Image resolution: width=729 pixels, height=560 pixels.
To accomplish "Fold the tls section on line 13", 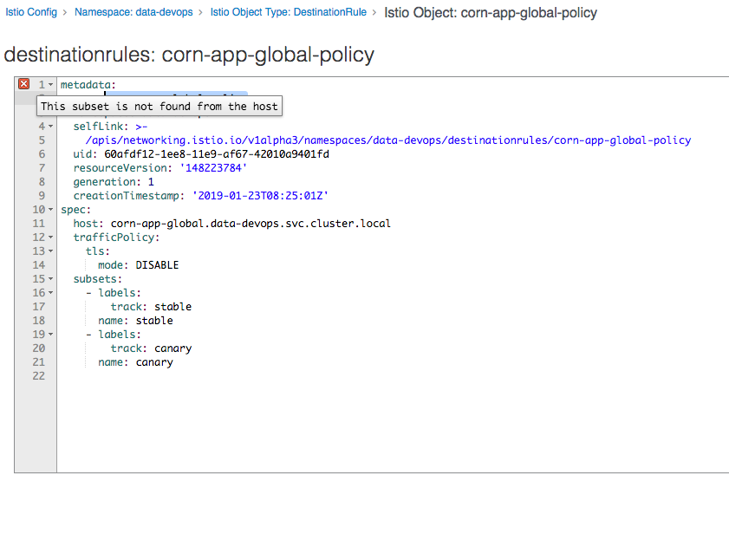I will click(50, 251).
